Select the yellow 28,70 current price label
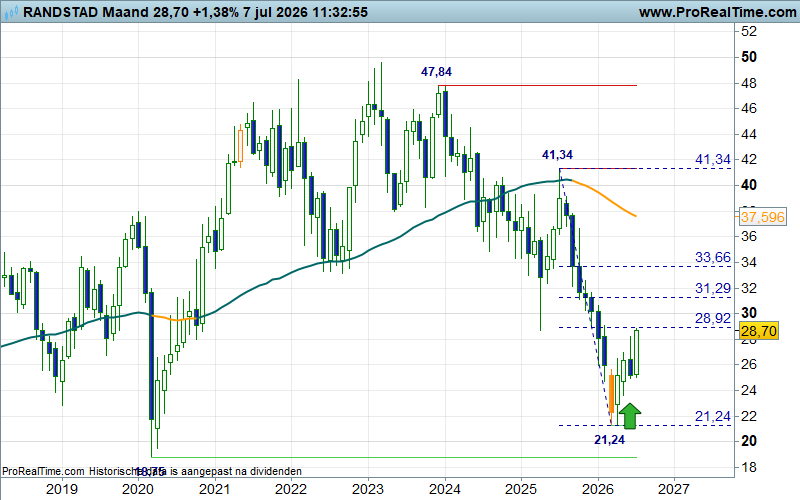 (759, 331)
